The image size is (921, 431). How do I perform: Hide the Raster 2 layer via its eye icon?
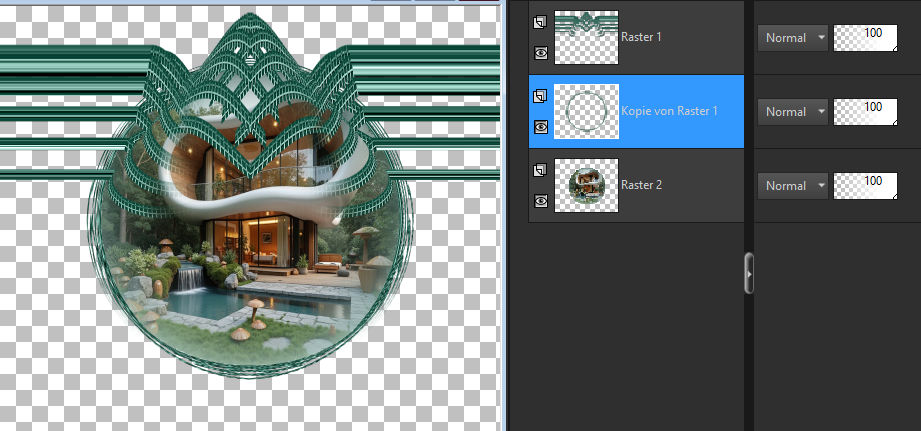[x=540, y=201]
